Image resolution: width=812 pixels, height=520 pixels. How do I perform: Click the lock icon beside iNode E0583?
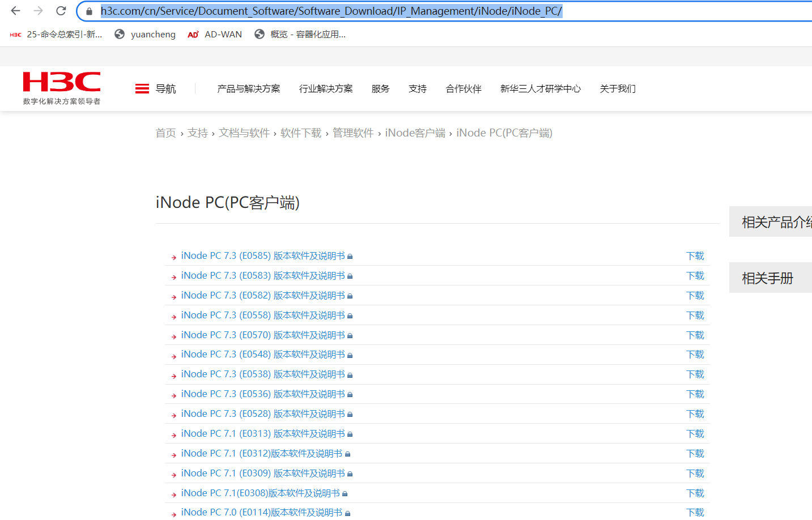click(x=350, y=276)
